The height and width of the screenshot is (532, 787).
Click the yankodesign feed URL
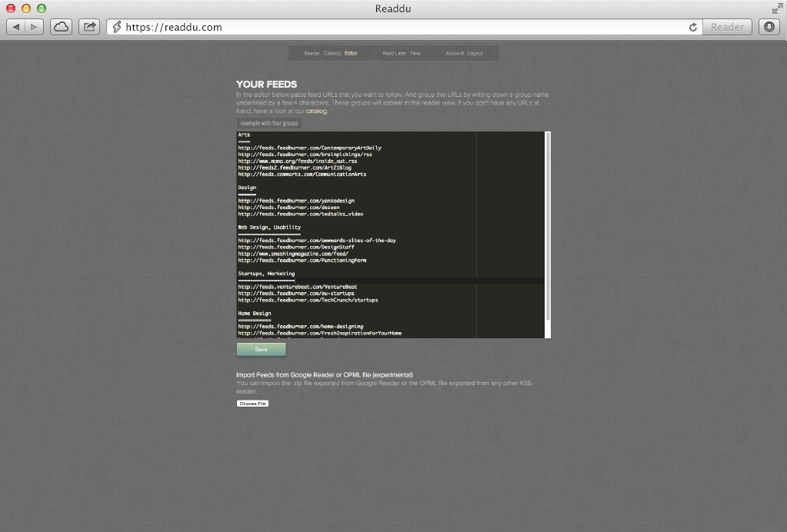coord(296,201)
